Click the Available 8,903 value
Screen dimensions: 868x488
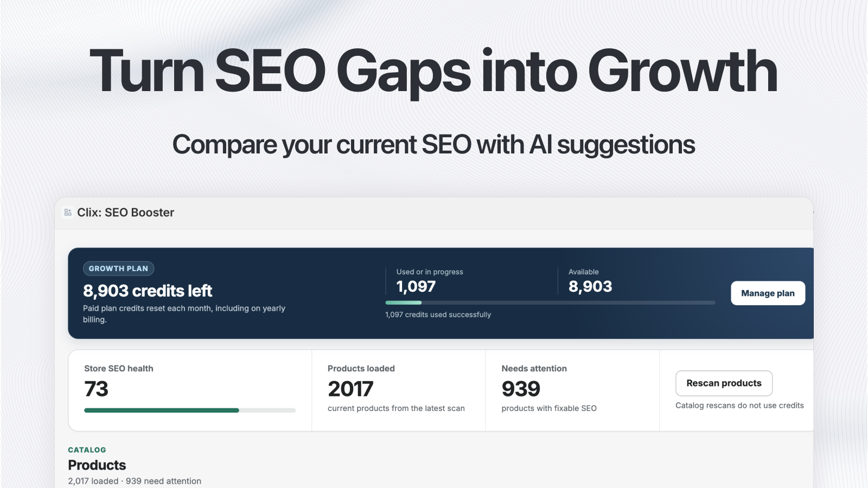pyautogui.click(x=590, y=286)
